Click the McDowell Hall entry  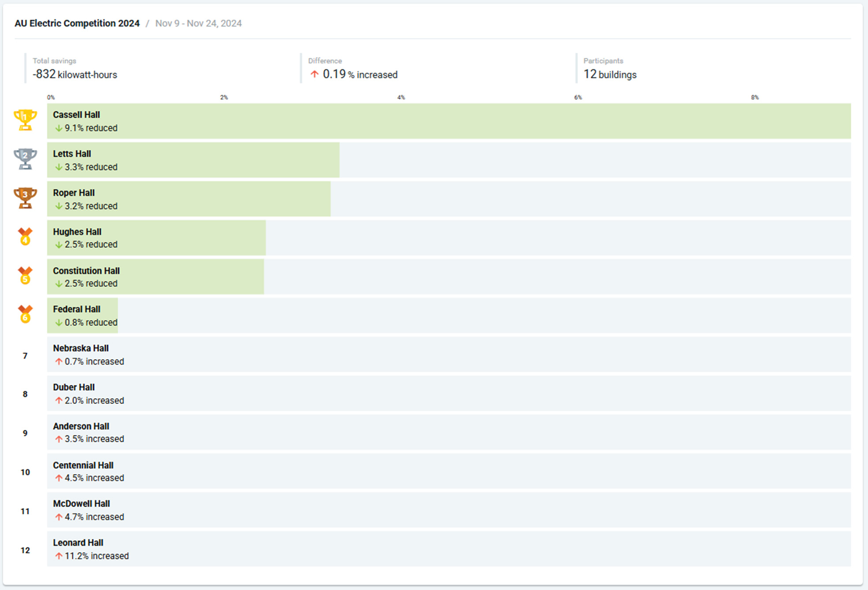[449, 510]
